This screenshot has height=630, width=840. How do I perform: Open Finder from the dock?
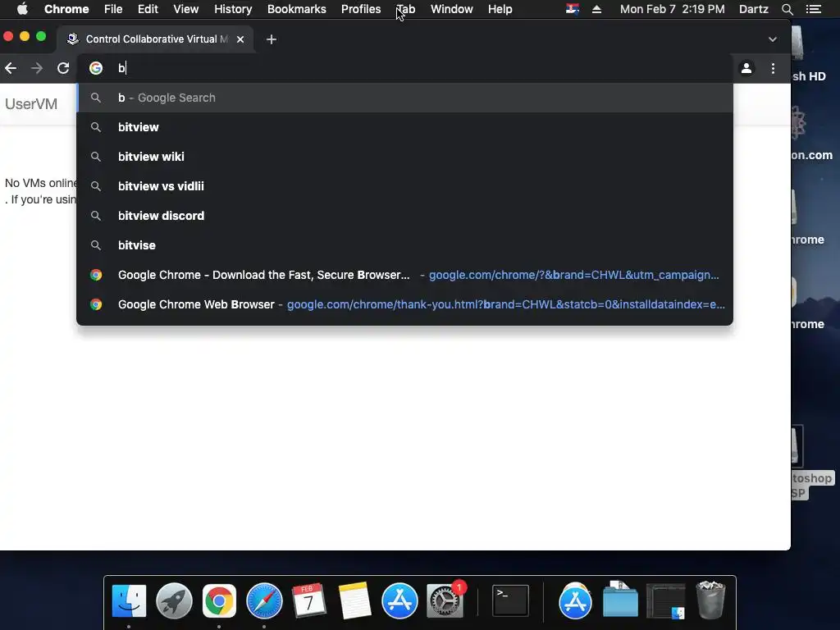pos(129,601)
